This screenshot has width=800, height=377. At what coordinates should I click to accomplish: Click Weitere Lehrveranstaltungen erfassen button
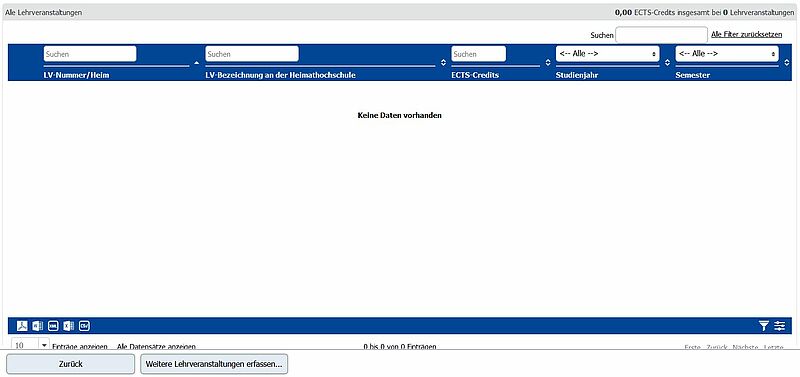(214, 364)
